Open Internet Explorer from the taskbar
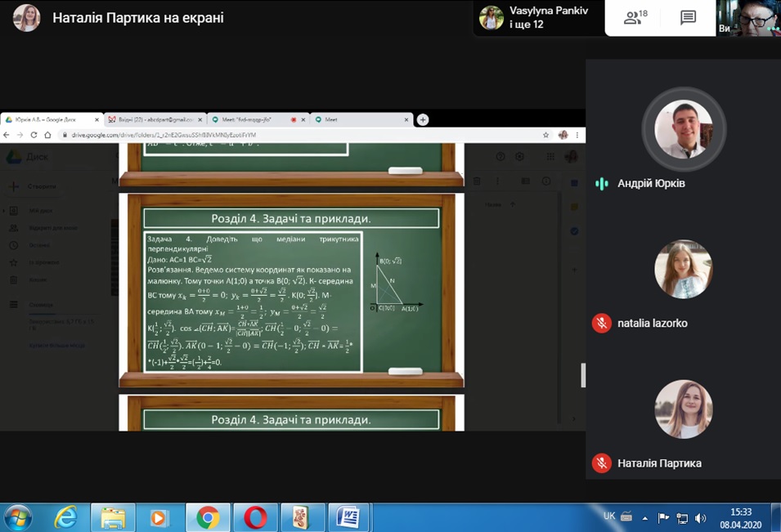 (65, 517)
